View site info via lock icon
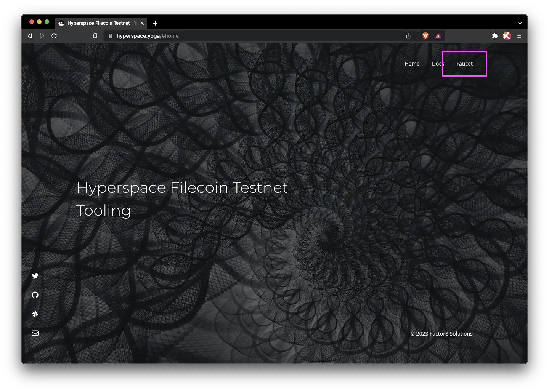The image size is (549, 392). (x=111, y=36)
